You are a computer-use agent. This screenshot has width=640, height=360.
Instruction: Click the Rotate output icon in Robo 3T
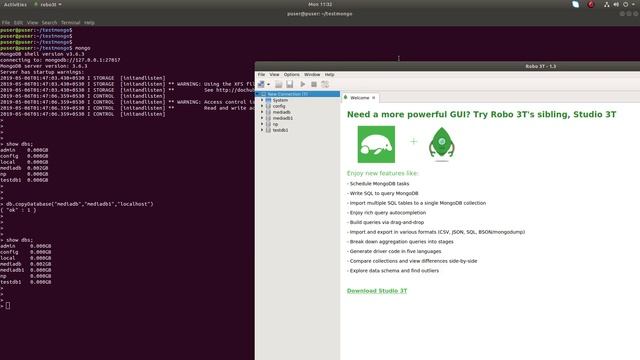point(325,84)
